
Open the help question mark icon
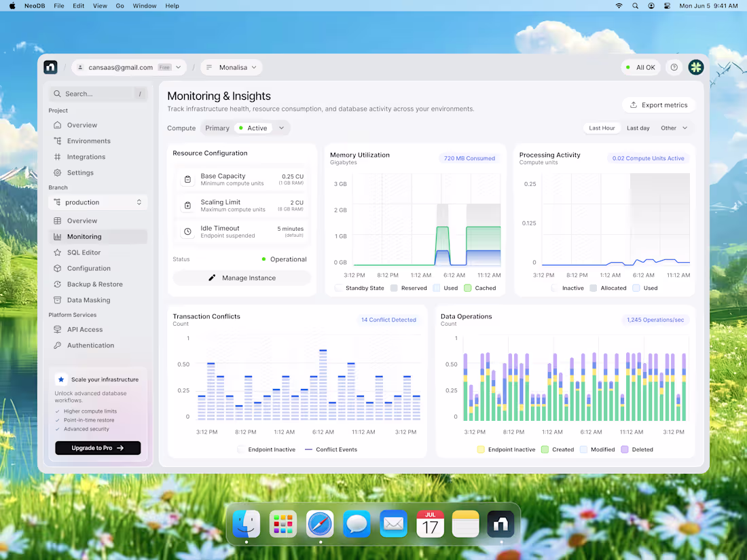tap(674, 67)
